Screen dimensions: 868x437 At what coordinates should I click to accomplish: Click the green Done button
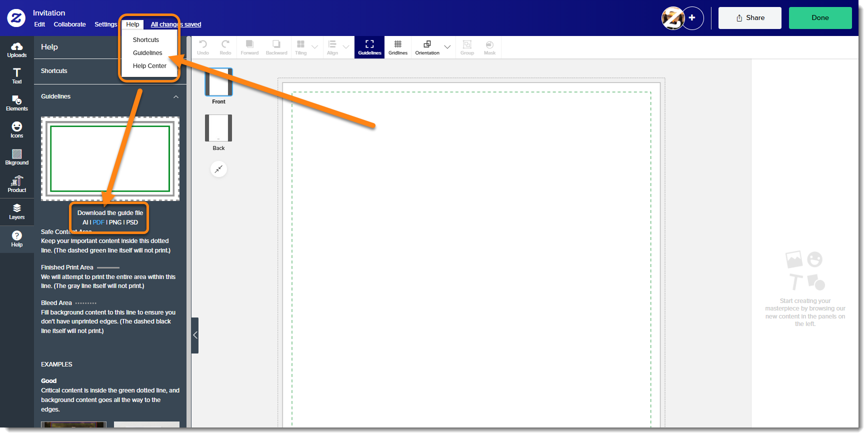click(x=820, y=18)
